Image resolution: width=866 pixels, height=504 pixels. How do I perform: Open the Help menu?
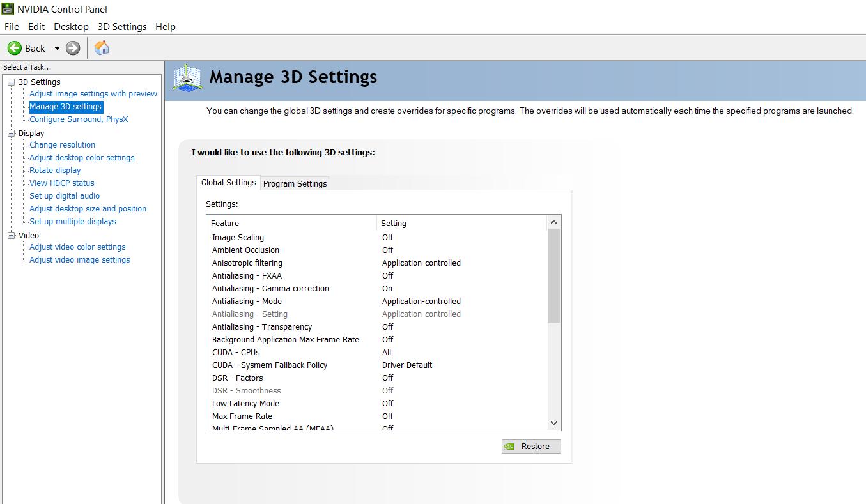[x=166, y=27]
